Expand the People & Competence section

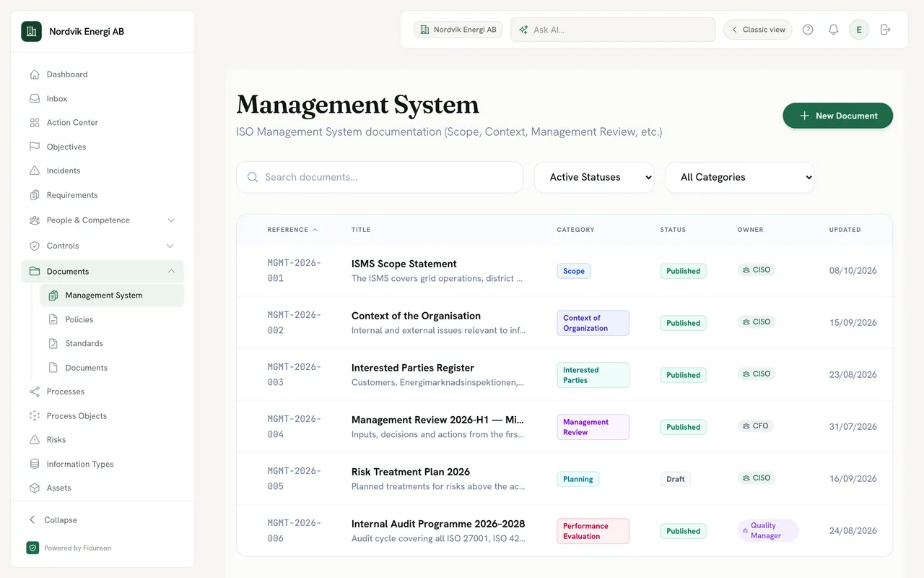pos(103,220)
